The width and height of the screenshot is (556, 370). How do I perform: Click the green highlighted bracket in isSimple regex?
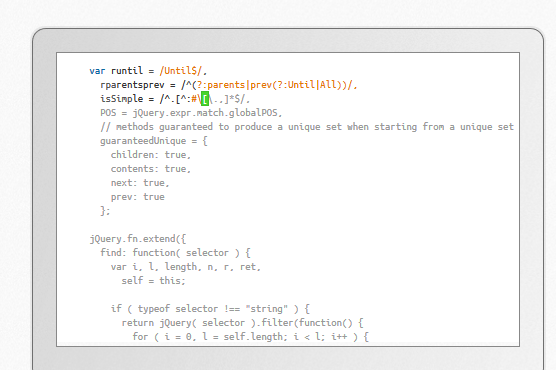205,99
